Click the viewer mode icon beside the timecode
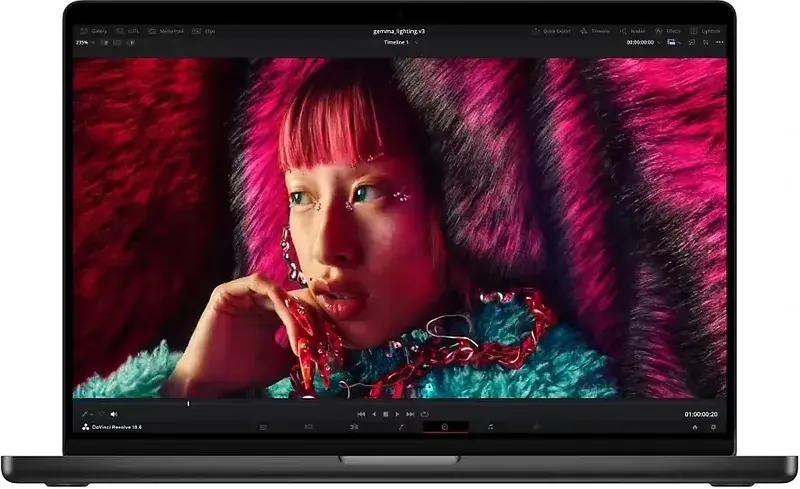Screen dimensions: 800x489 (x=671, y=42)
